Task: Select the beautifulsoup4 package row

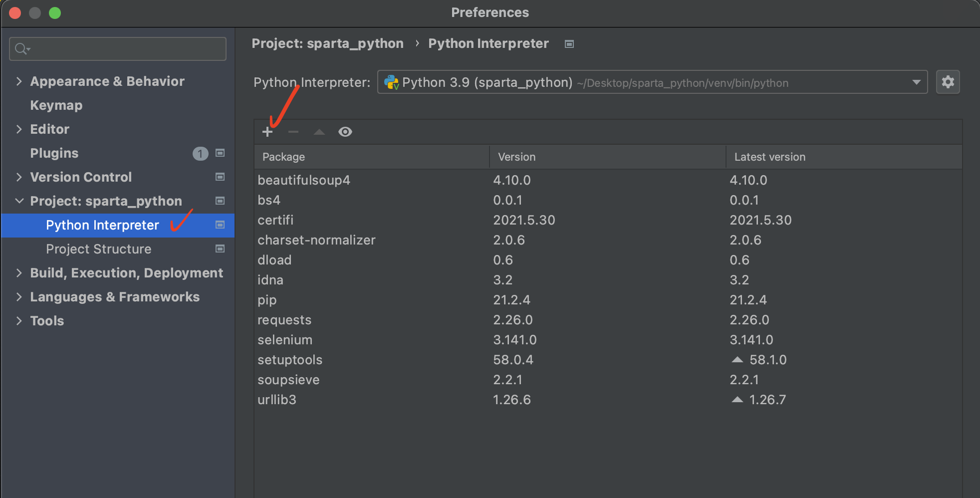Action: (x=608, y=180)
